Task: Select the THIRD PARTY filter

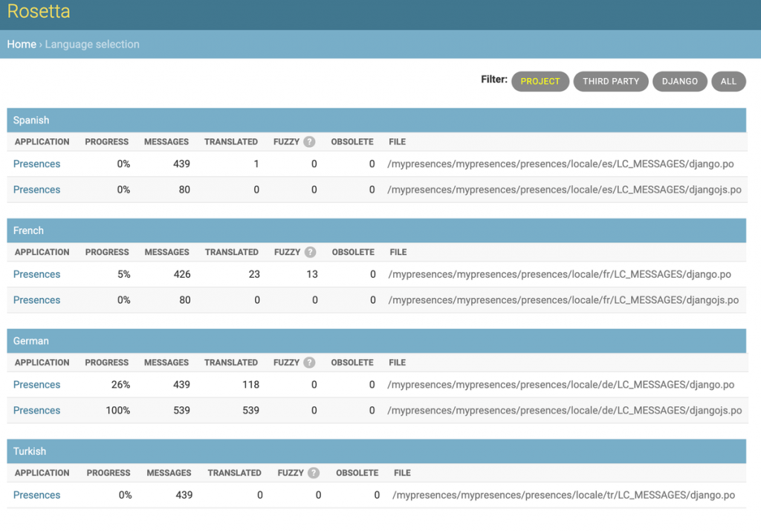Action: (x=611, y=82)
